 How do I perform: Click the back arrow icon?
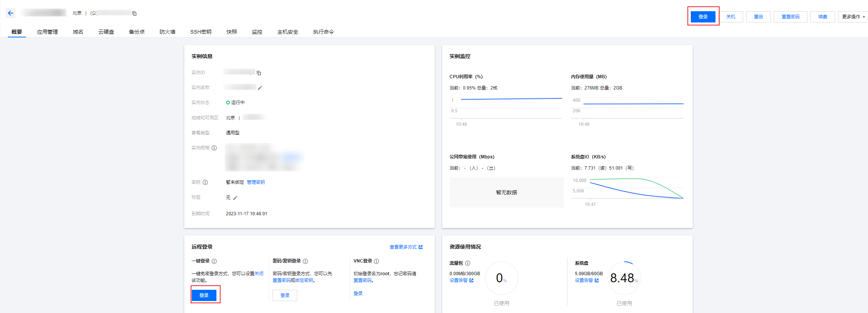coord(10,13)
